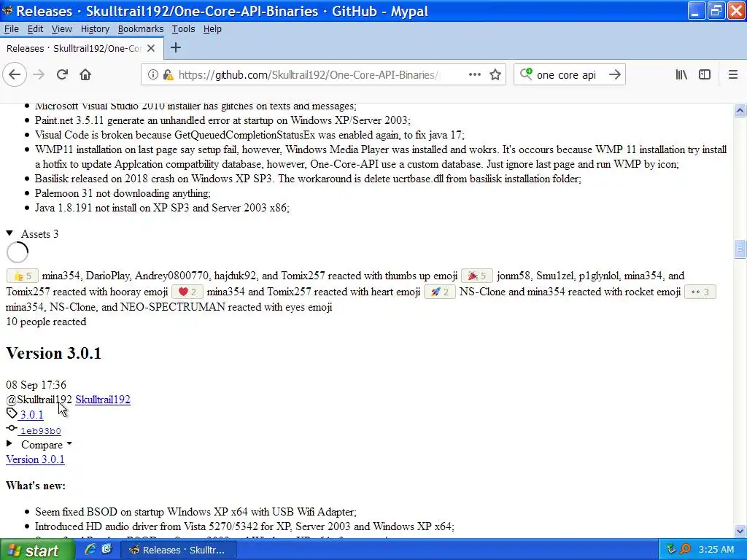Viewport: 747px width, 560px height.
Task: Toggle the eyes reaction button
Action: click(700, 292)
